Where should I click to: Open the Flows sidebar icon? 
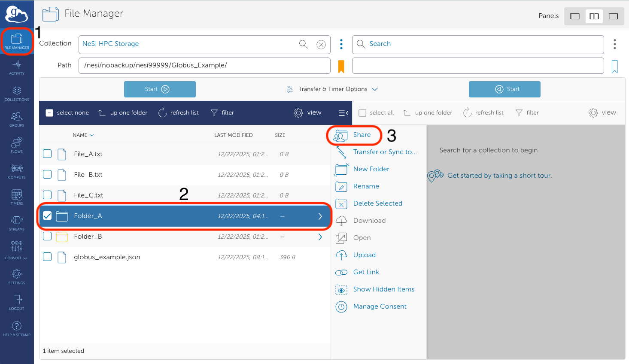point(17,145)
